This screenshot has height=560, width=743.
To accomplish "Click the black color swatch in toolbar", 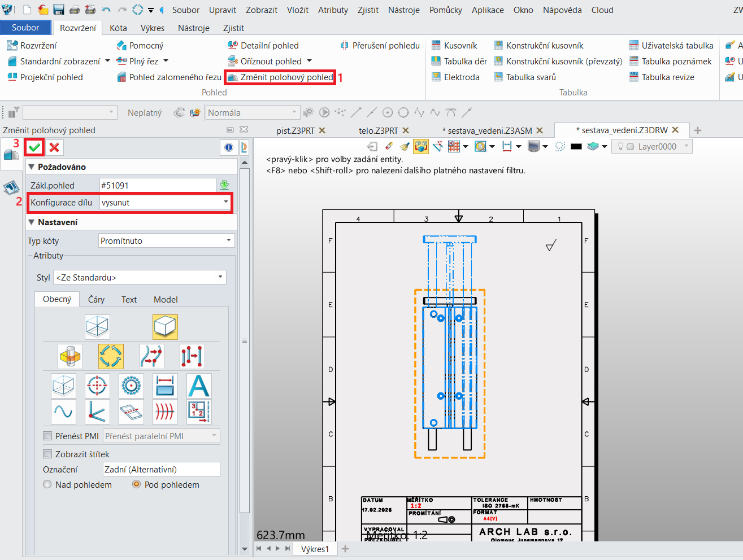I will (576, 147).
